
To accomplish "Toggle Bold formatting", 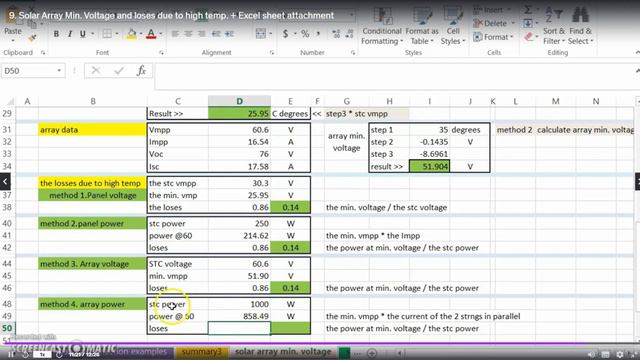I will 56,34.
